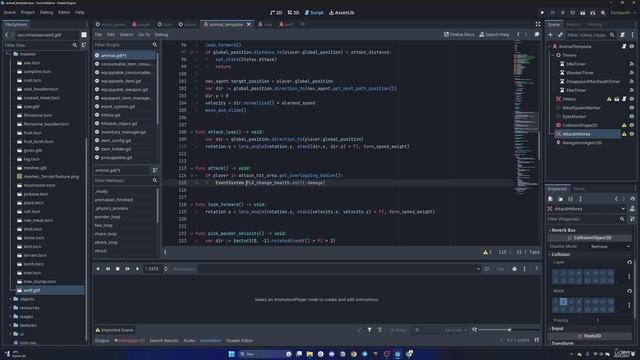Toggle visibility of AttackHitArea node
The image size is (640, 360).
coord(632,134)
